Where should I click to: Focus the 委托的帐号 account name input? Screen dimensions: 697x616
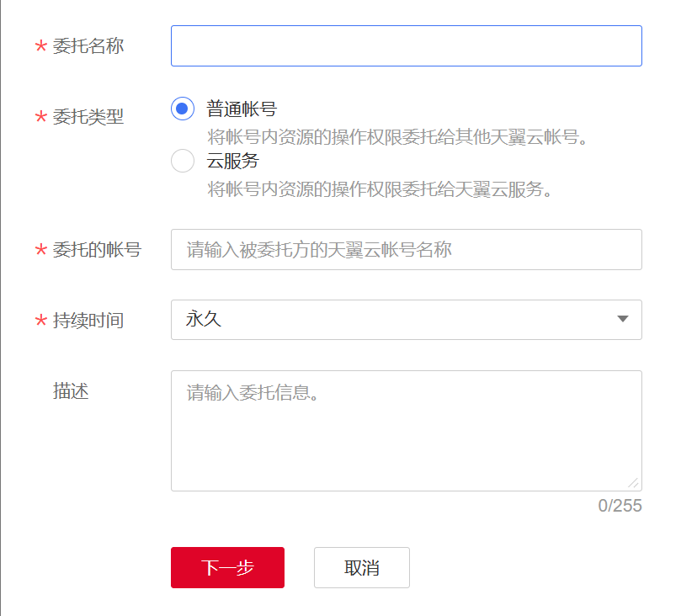click(x=407, y=249)
